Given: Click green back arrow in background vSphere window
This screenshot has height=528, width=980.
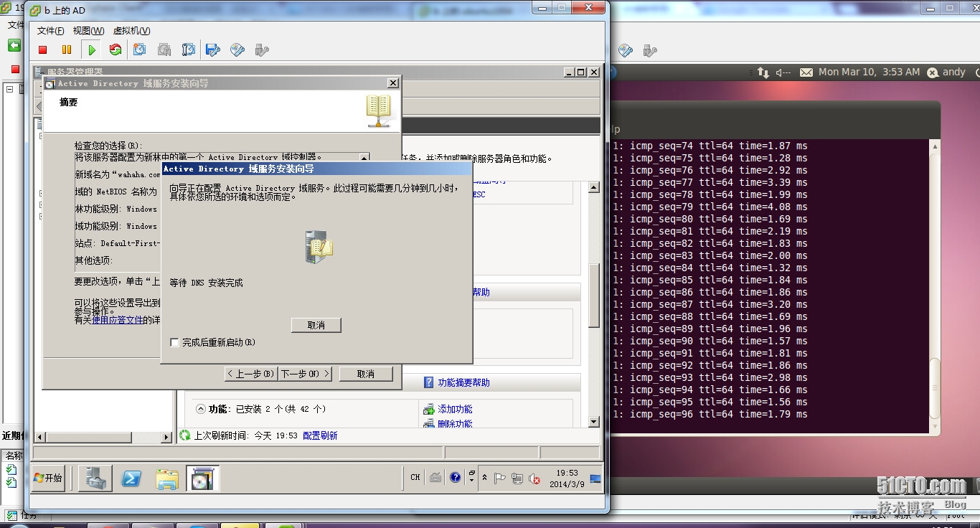Looking at the screenshot, I should [14, 45].
